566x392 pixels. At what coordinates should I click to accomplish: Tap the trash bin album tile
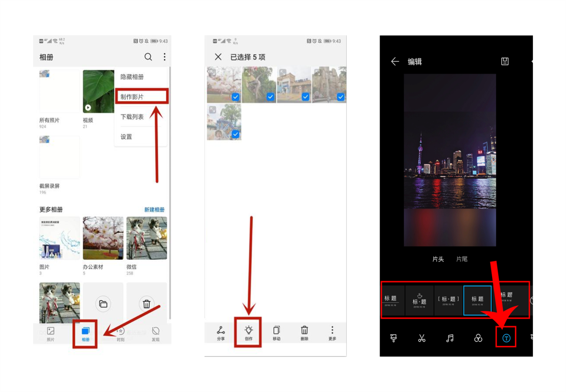point(147,303)
